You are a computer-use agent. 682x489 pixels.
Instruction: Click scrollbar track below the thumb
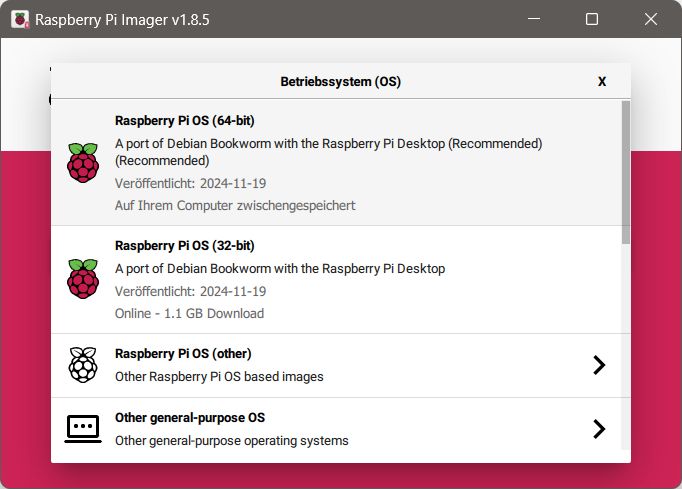(x=625, y=347)
